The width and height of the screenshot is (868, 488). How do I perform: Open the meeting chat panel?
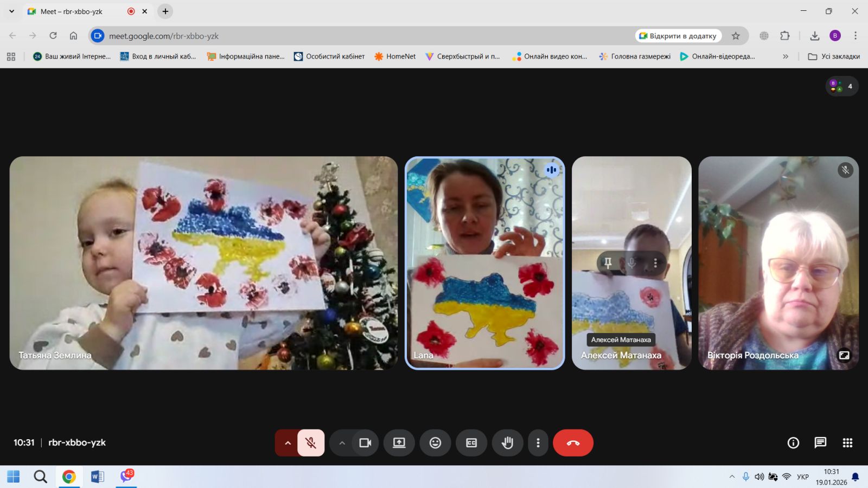pos(820,443)
